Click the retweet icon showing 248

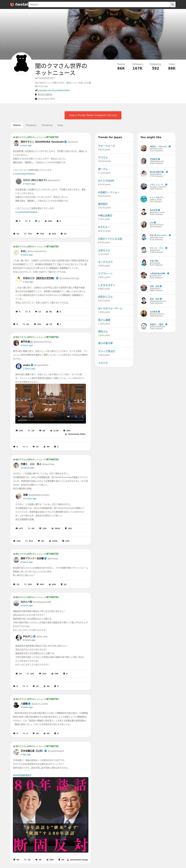coord(25,584)
